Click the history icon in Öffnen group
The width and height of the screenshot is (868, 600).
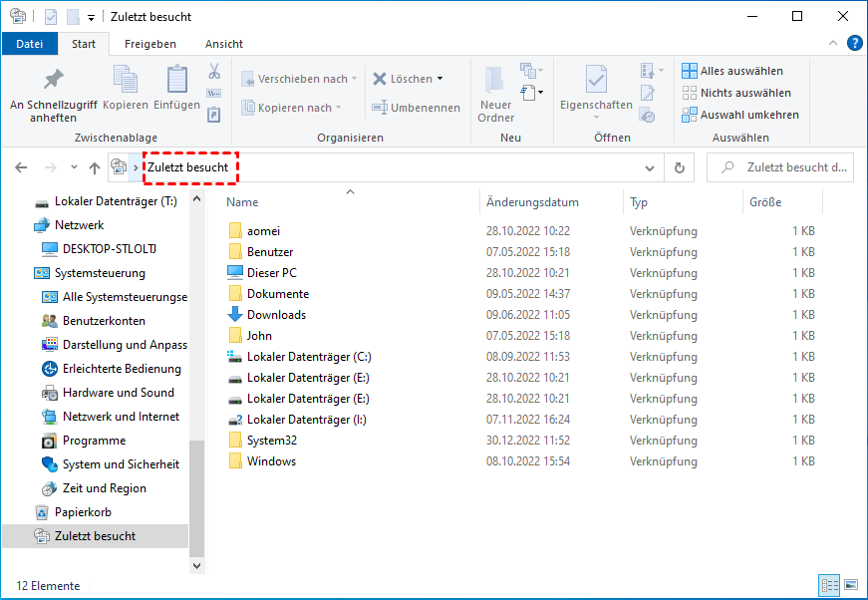[x=647, y=116]
